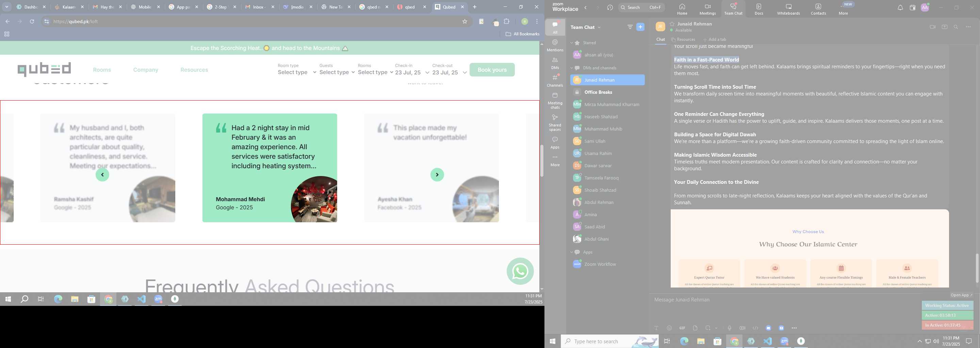Search within the Junaid Rehman chat
Screen dimensions: 980x348
(956, 27)
